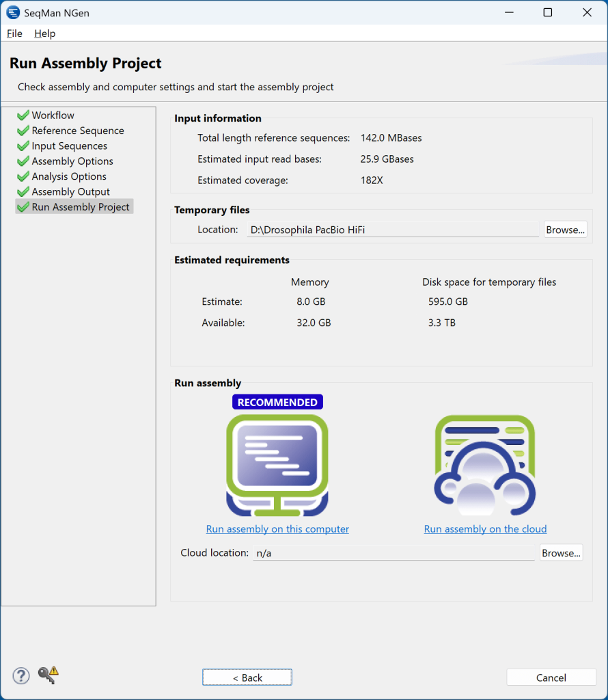Browse for cloud location

tap(561, 553)
